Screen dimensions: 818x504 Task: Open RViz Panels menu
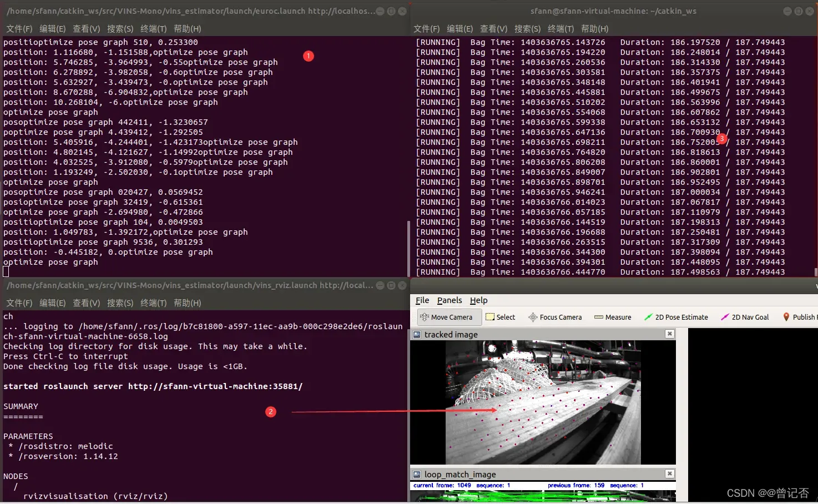[x=450, y=300]
